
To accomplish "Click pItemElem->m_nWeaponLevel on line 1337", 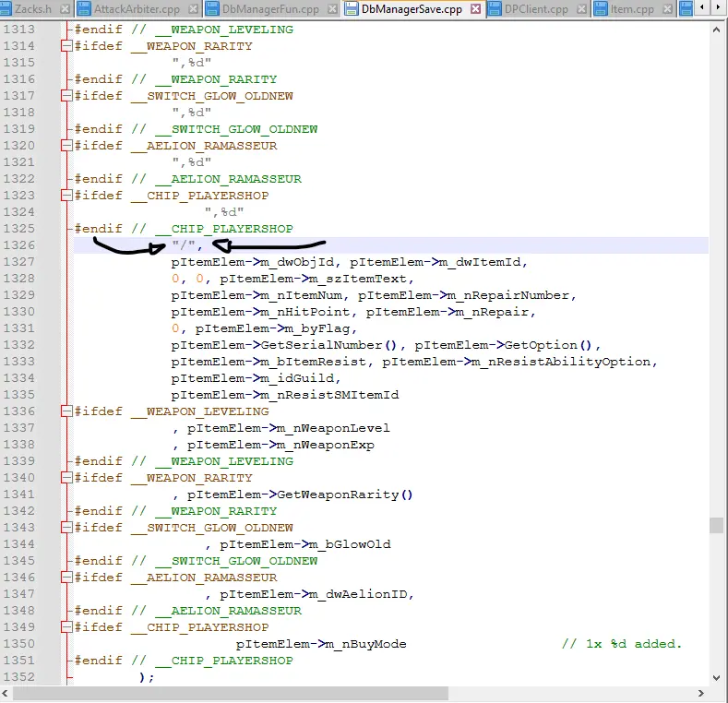I will tap(288, 428).
